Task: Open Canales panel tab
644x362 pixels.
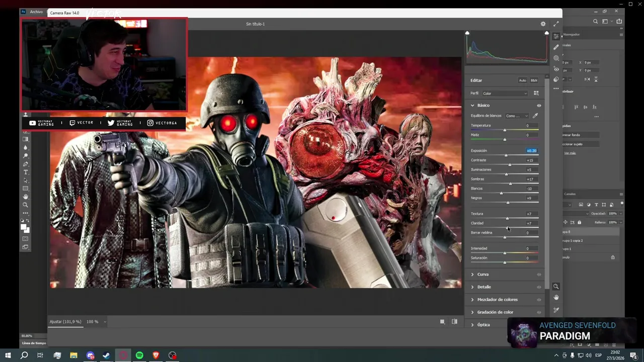Action: point(570,194)
